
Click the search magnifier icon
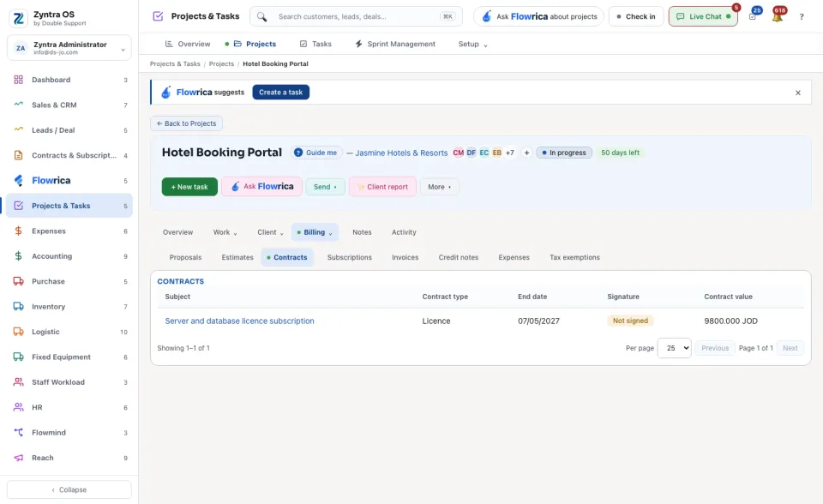coord(262,17)
